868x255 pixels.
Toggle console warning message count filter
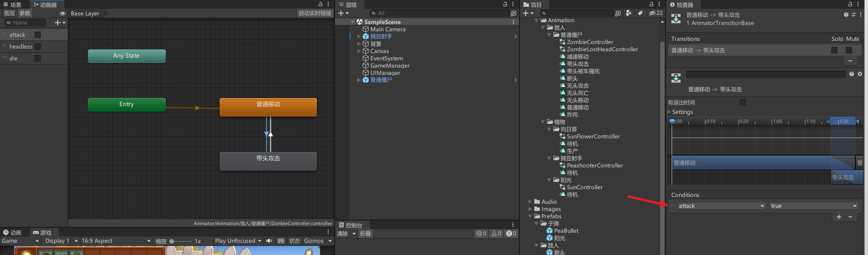coord(496,234)
